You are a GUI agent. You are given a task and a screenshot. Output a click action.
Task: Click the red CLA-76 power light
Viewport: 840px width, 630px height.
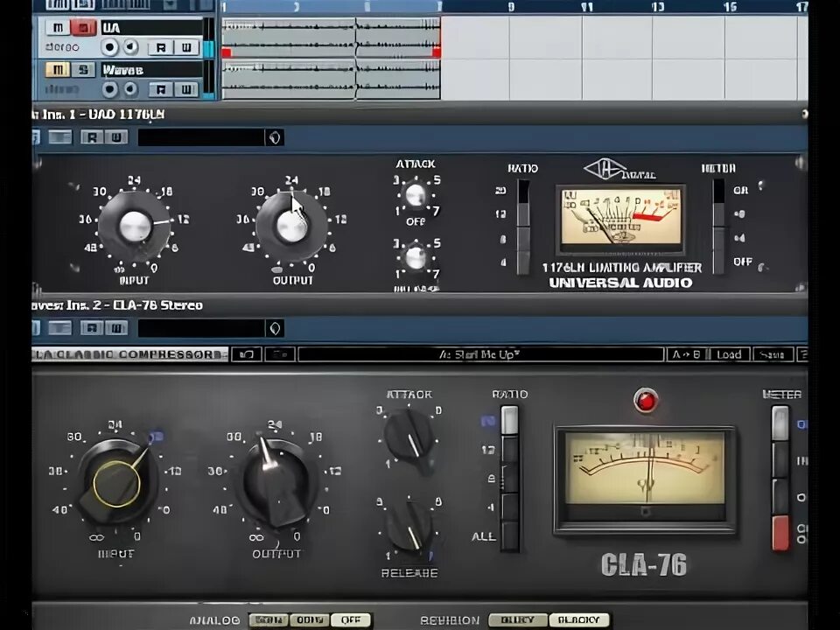(x=646, y=401)
